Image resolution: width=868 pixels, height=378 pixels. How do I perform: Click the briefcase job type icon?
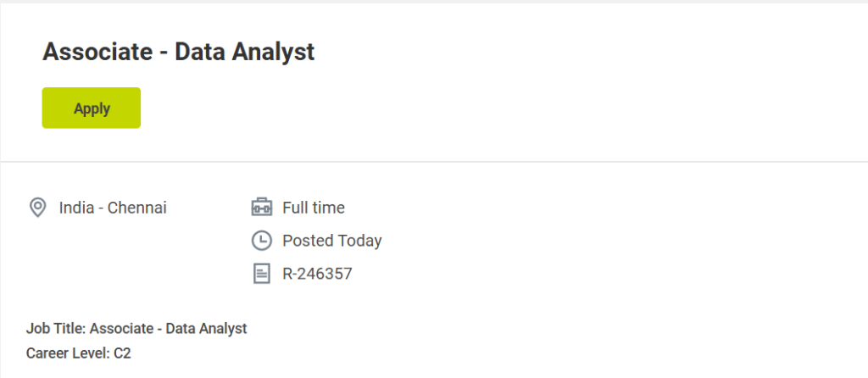tap(261, 208)
